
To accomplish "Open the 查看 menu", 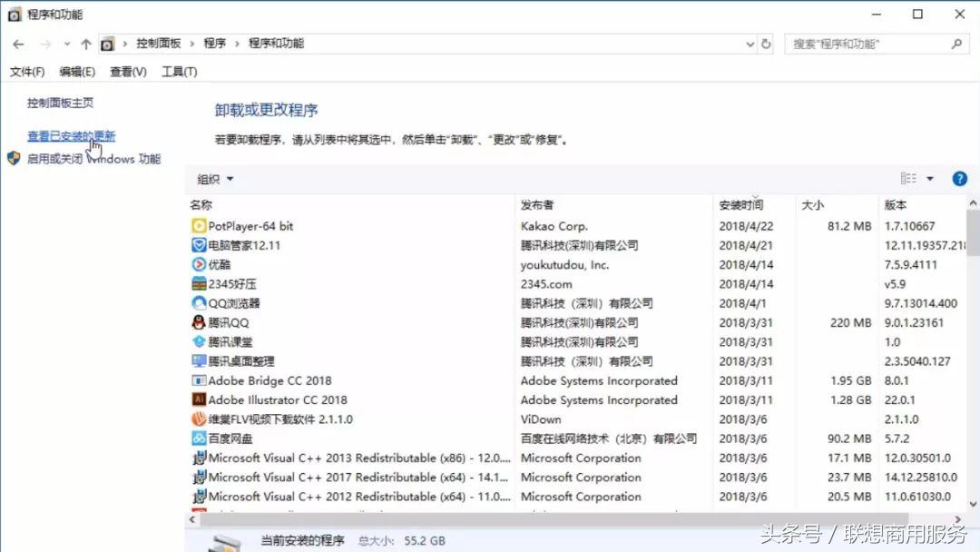I will [127, 72].
